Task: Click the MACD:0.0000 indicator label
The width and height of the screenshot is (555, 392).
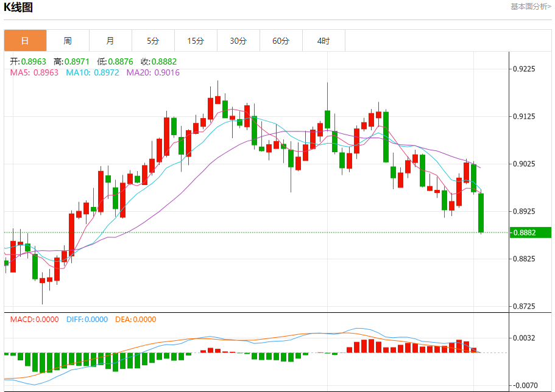Action: 34,320
